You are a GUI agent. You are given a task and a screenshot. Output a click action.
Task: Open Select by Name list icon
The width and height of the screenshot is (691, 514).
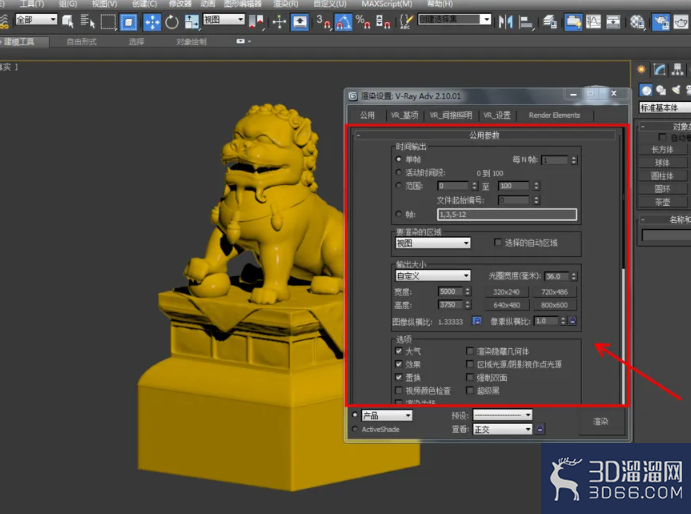[87, 21]
